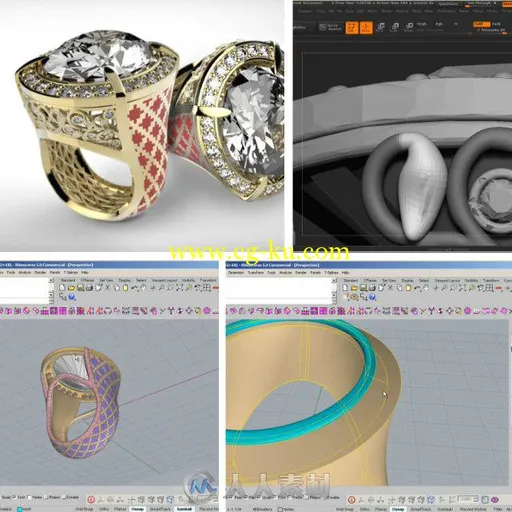Toggle Vertex osnap checkbox in left Rhino window
The image size is (512, 512).
30,497
